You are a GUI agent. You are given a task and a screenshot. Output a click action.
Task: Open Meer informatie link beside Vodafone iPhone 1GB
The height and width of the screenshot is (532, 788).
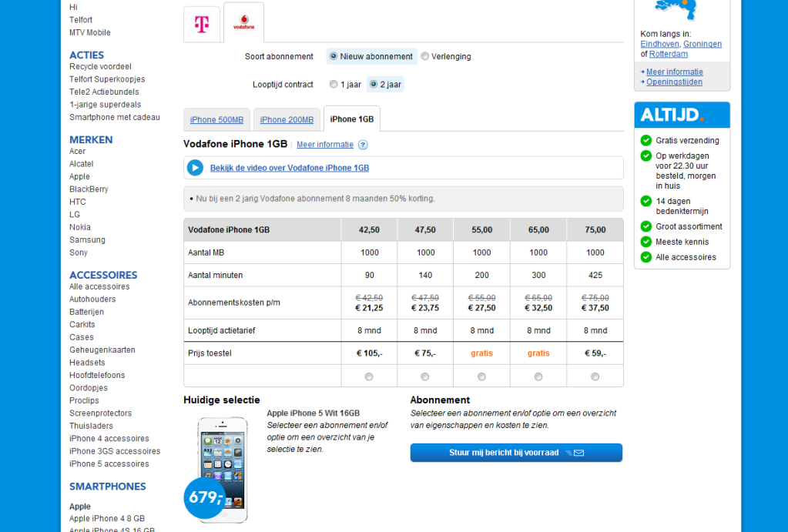[x=324, y=145]
